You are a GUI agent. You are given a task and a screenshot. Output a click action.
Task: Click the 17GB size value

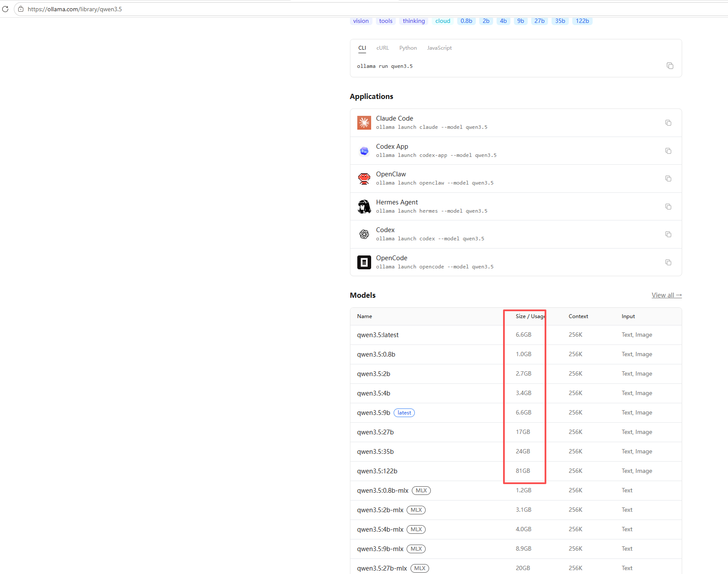[x=523, y=432]
